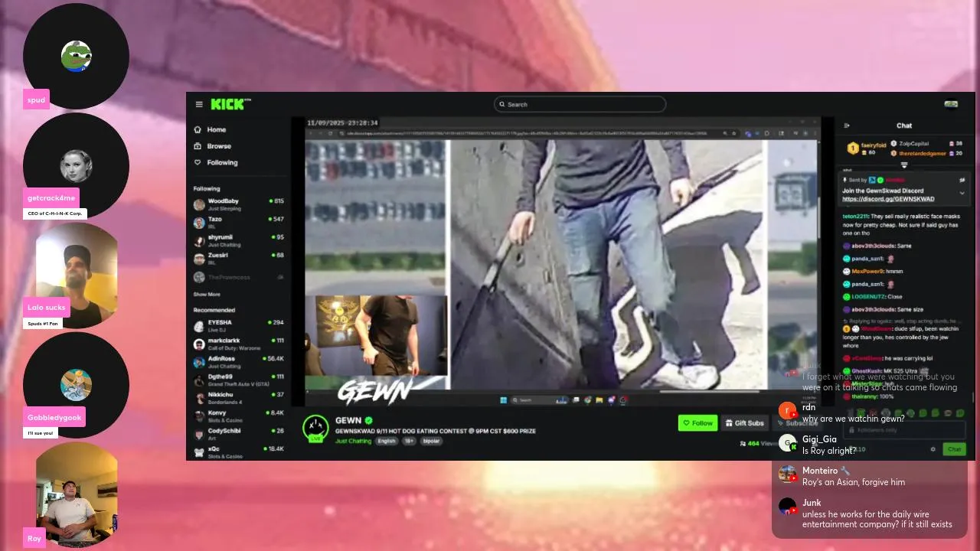980x551 pixels.
Task: Click thalranny username in chat
Action: pyautogui.click(x=864, y=396)
